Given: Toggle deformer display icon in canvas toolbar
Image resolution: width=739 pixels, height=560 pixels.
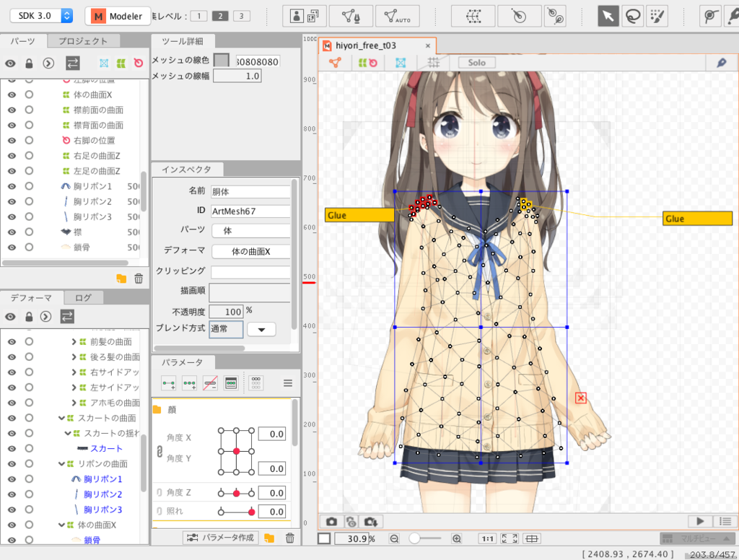Looking at the screenshot, I should (367, 63).
